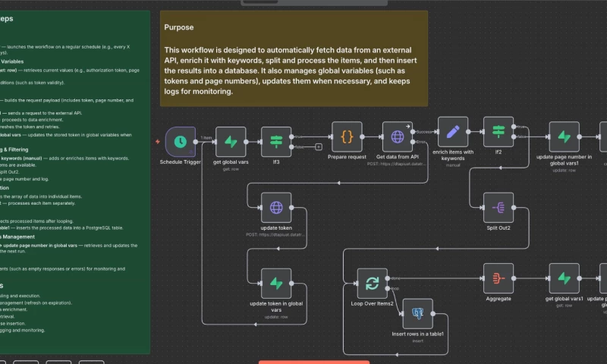The image size is (607, 364).
Task: Open the Aggregate node
Action: click(x=498, y=278)
